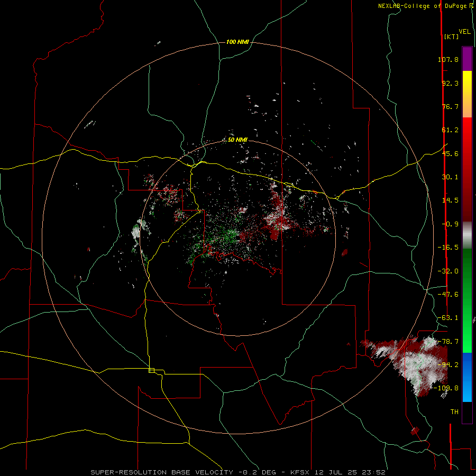Select the purple segment of color bar
Image resolution: width=476 pixels, height=476 pixels.
467,59
